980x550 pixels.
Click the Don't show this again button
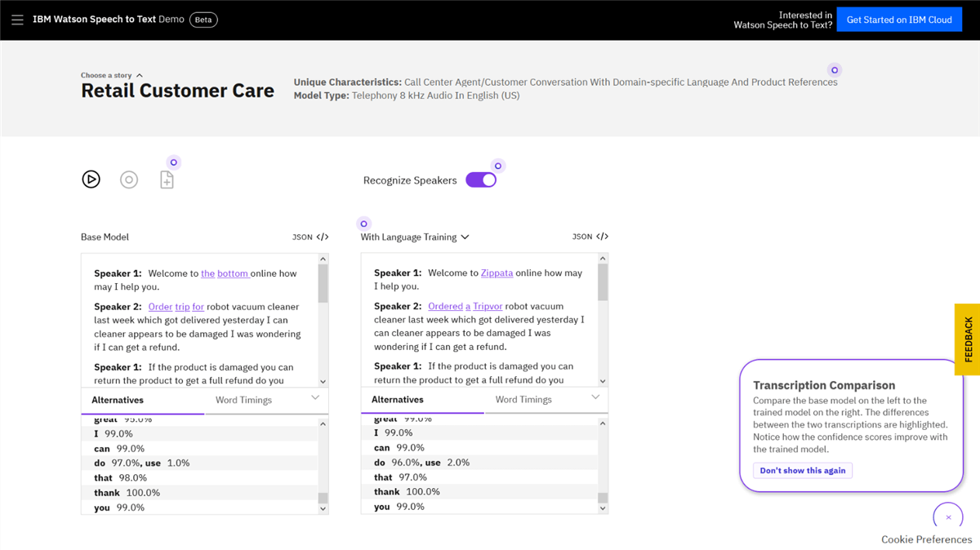[x=803, y=471]
